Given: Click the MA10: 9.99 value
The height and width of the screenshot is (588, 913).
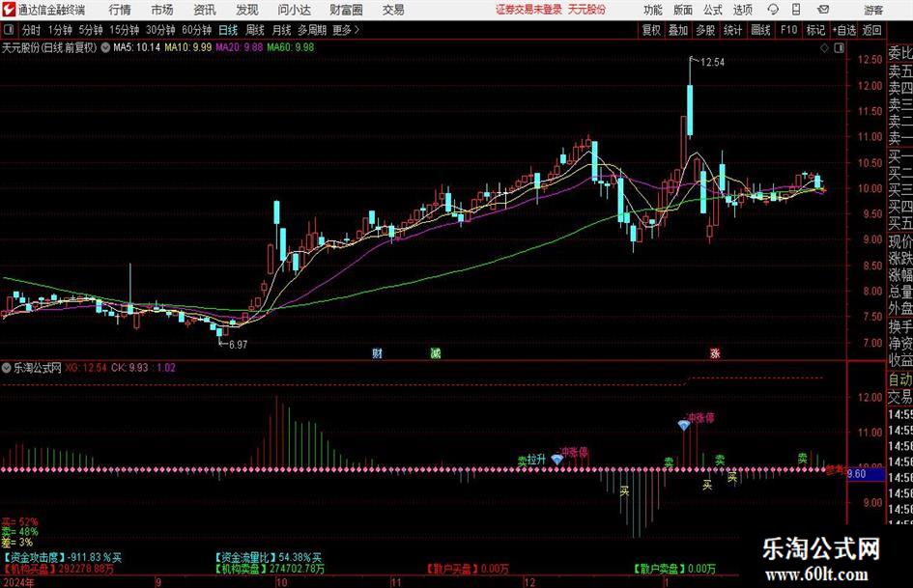Looking at the screenshot, I should coord(187,47).
